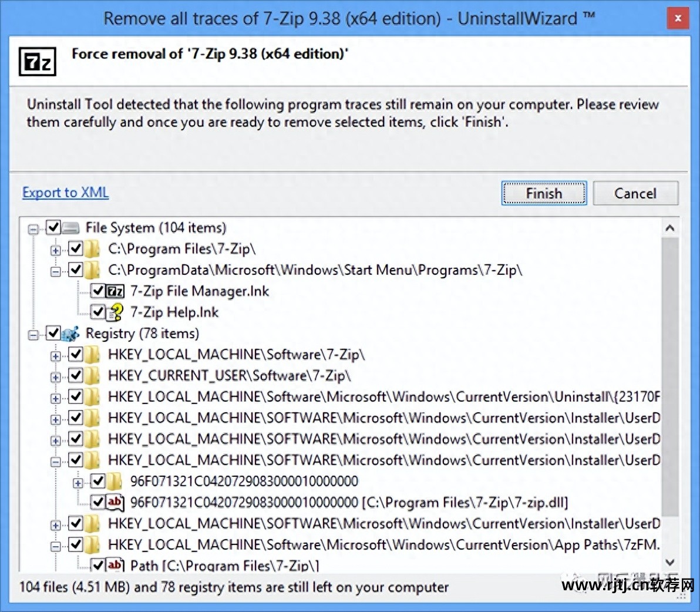This screenshot has width=700, height=612.
Task: Toggle the HKEY_CURRENT_USER\Software\7-Zip\ checkbox
Action: pyautogui.click(x=76, y=375)
